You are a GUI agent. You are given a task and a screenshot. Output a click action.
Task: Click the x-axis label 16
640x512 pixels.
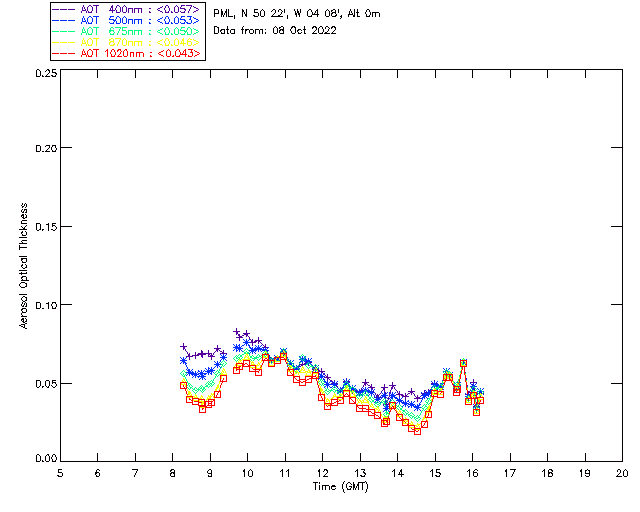[x=472, y=473]
